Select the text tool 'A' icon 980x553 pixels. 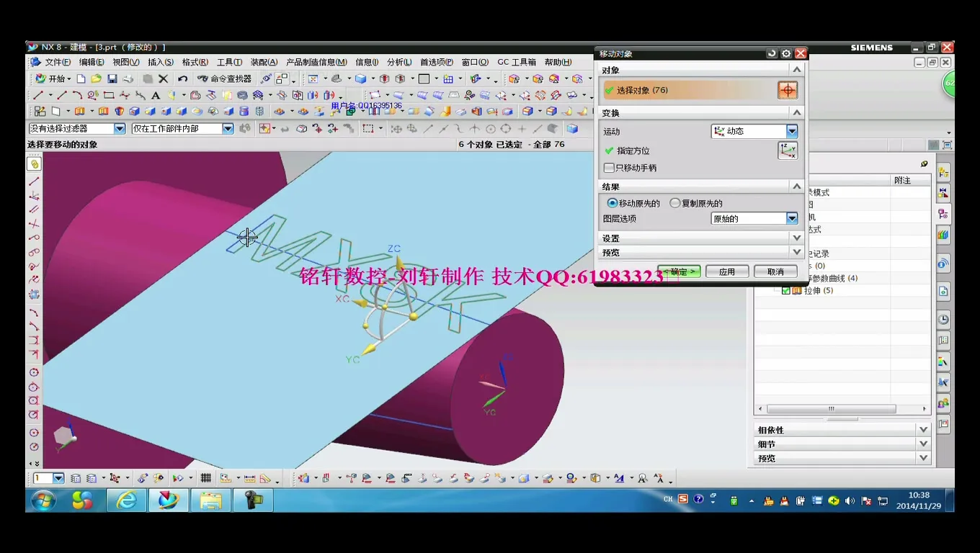(156, 95)
